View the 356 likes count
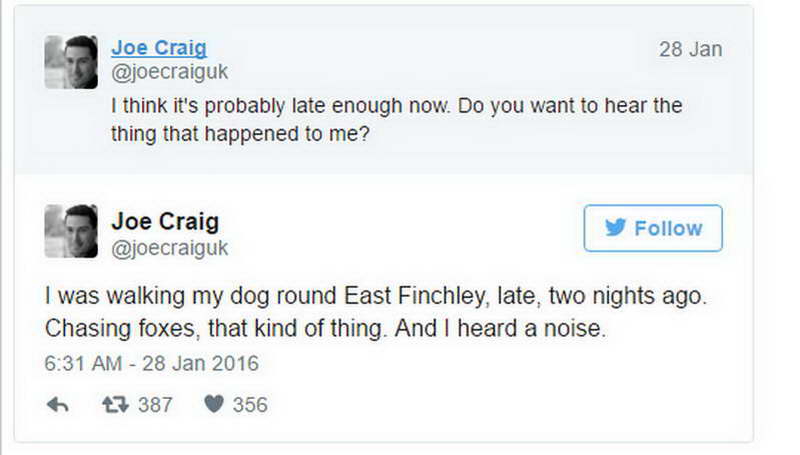800x455 pixels. coord(250,405)
